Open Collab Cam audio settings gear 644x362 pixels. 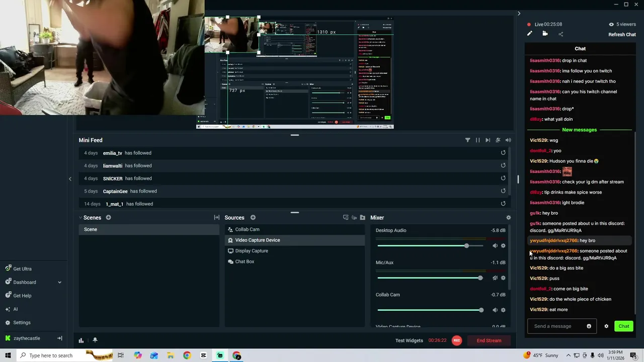(x=503, y=310)
